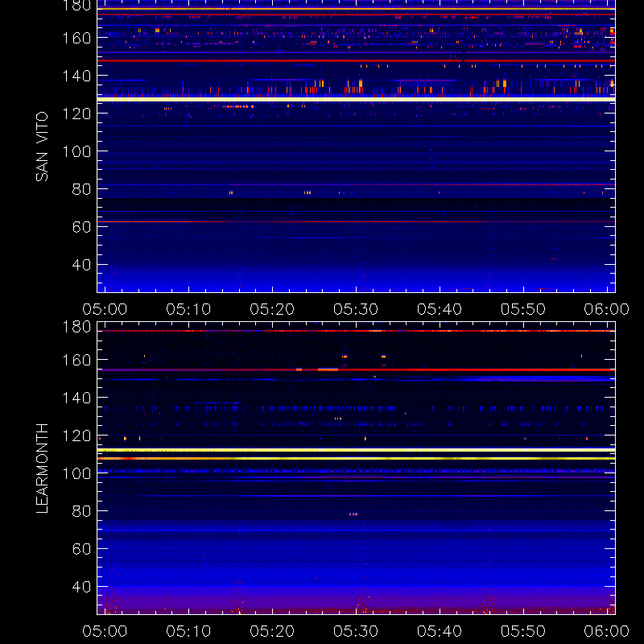Select the 60 tick label on SAN VITO axis
644x644 pixels.
81,227
